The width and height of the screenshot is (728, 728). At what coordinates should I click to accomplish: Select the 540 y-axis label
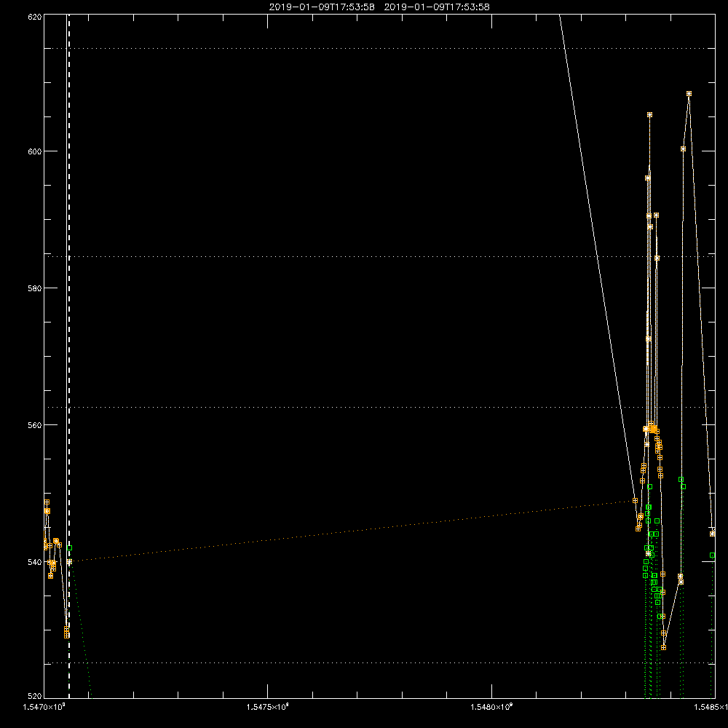[35, 562]
